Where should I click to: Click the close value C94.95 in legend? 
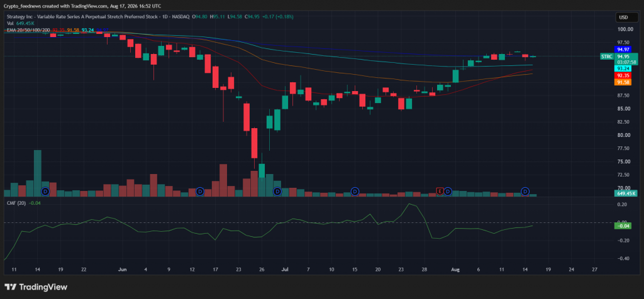click(252, 16)
